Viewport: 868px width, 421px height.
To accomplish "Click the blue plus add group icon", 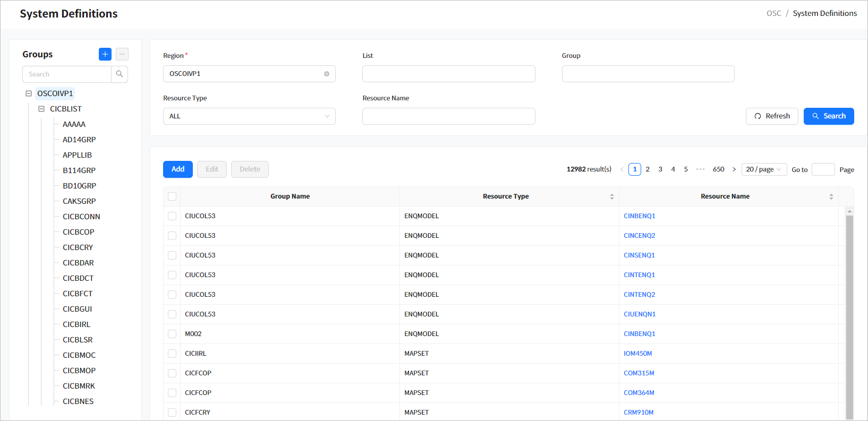I will (105, 54).
